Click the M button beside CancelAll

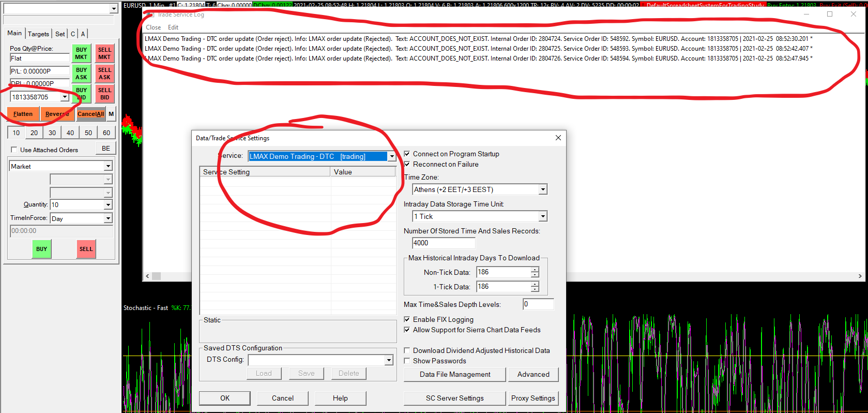111,114
